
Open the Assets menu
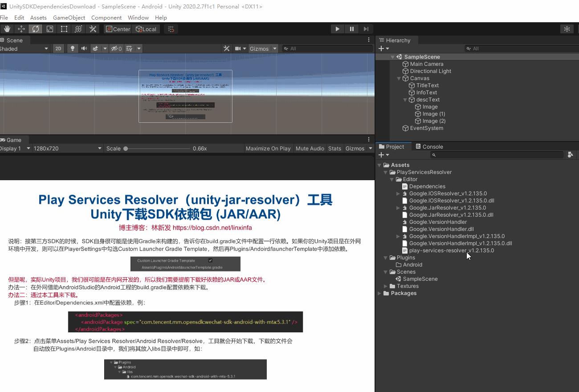[x=38, y=17]
